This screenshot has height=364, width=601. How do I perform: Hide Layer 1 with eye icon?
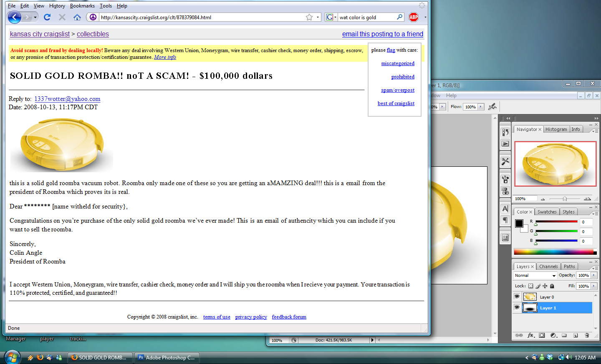(x=517, y=308)
